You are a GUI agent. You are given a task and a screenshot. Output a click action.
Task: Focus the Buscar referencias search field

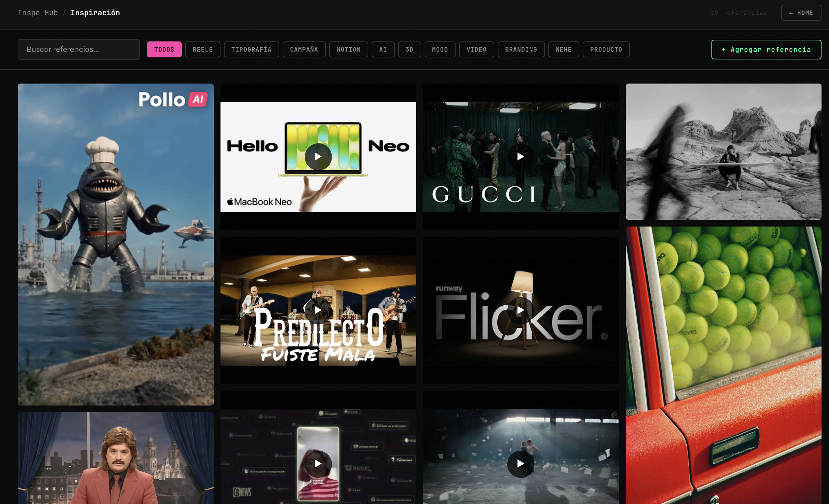[x=79, y=50]
